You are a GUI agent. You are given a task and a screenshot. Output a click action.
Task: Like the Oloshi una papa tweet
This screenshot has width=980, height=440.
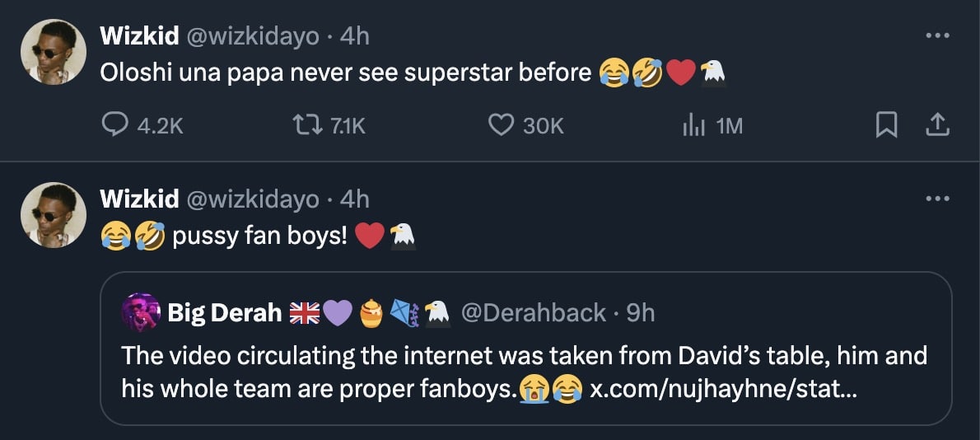501,125
